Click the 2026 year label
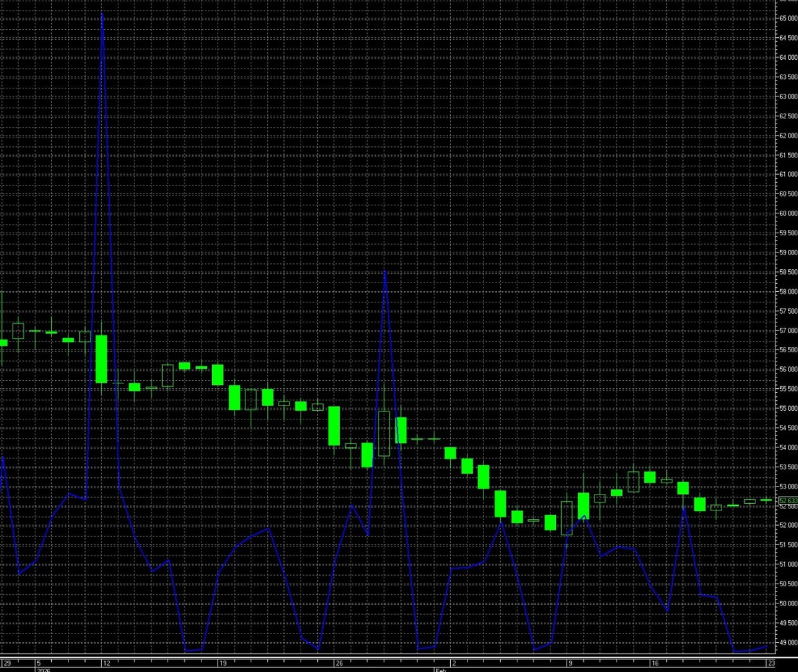This screenshot has width=798, height=672. (43, 670)
